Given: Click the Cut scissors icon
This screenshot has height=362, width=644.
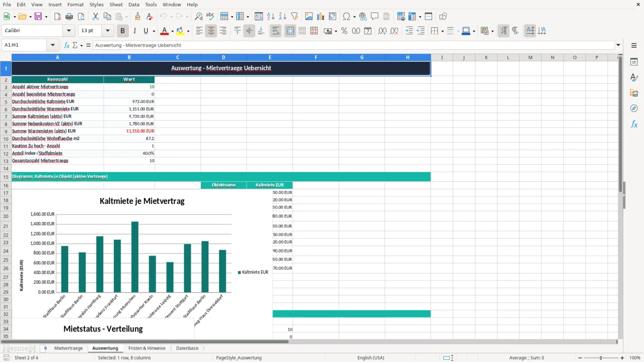Looking at the screenshot, I should click(x=95, y=17).
